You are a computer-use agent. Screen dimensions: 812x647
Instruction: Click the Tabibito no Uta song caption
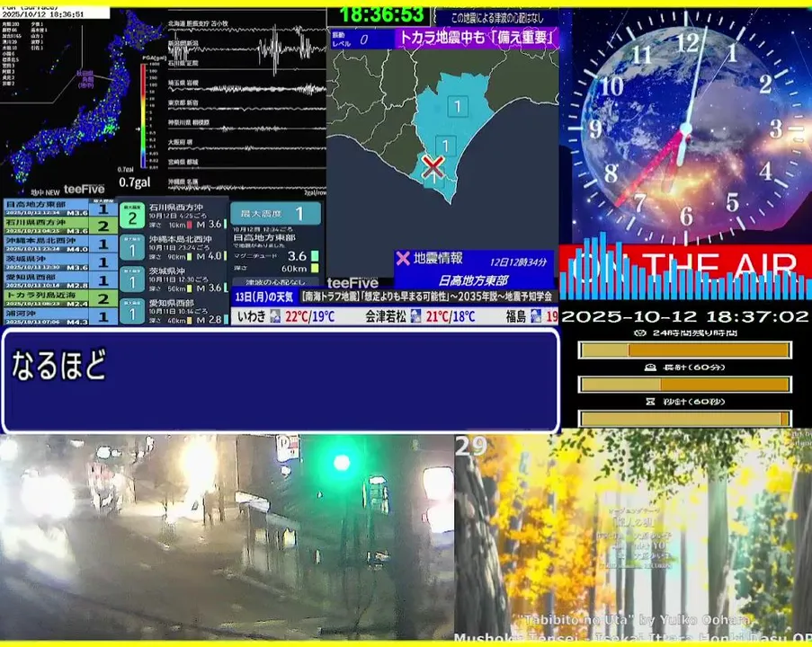coord(635,619)
